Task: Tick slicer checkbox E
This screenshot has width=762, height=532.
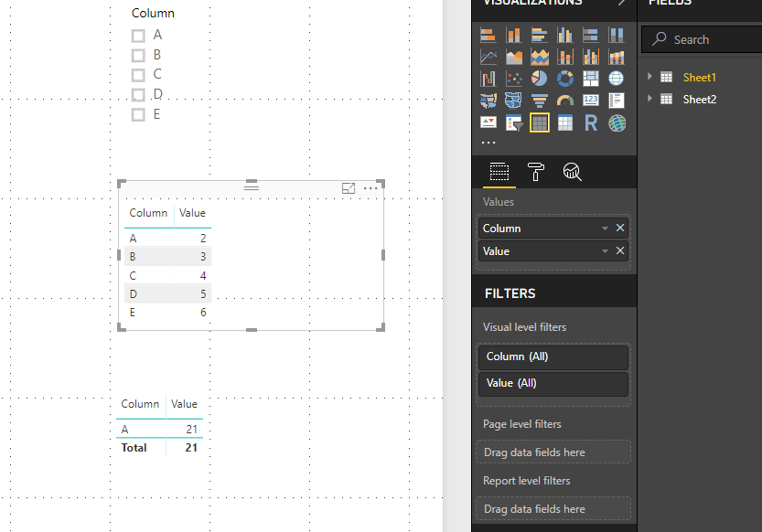Action: 138,114
